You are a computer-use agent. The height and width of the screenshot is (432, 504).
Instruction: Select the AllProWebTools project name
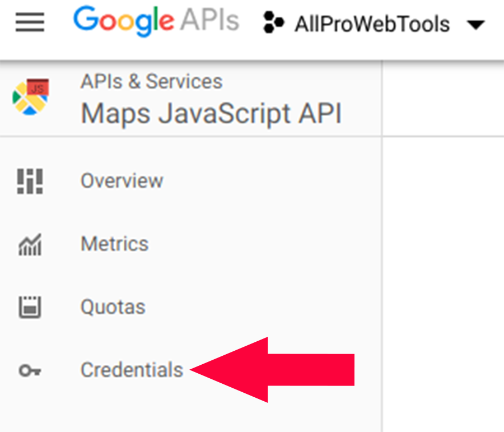pos(372,24)
